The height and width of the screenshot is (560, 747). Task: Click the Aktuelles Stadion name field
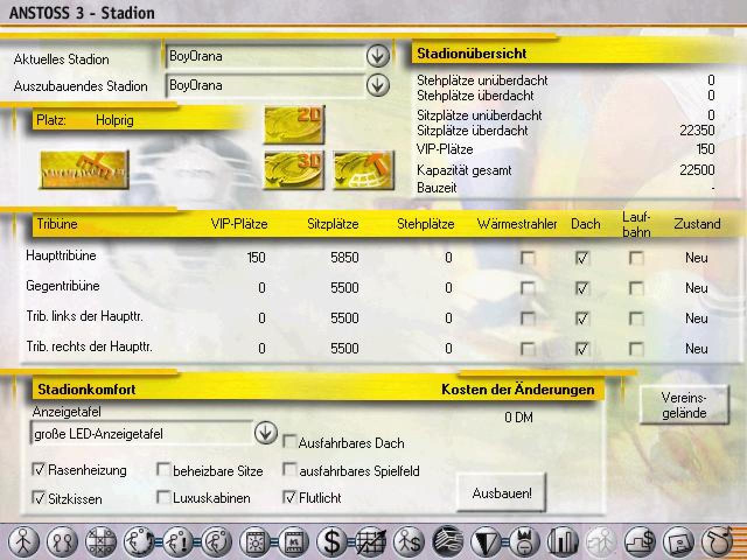click(265, 57)
